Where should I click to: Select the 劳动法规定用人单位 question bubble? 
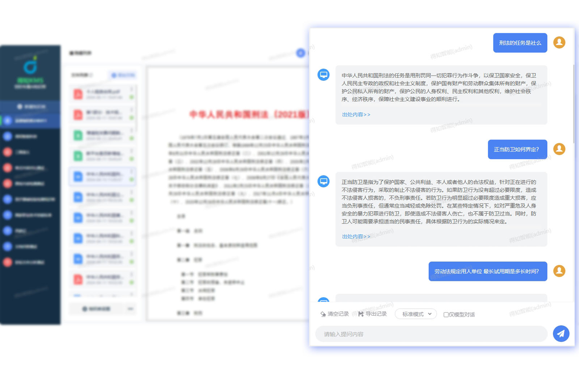click(487, 271)
